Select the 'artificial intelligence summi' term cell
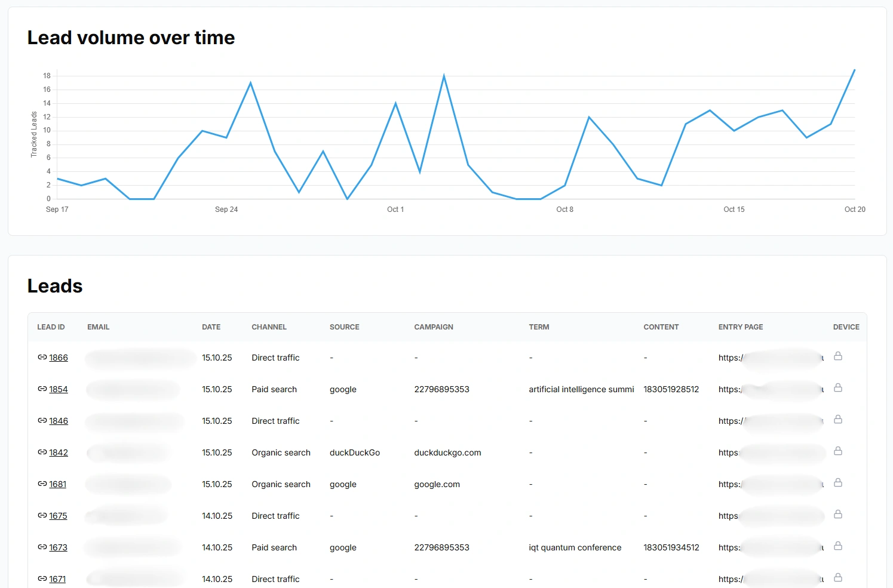The height and width of the screenshot is (588, 893). (x=581, y=389)
